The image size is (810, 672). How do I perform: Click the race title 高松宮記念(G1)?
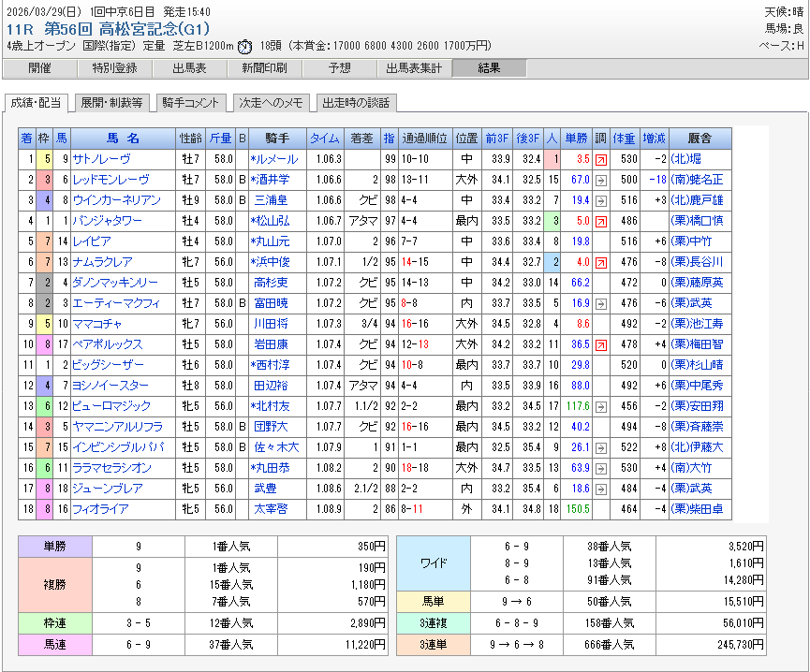coord(154,29)
